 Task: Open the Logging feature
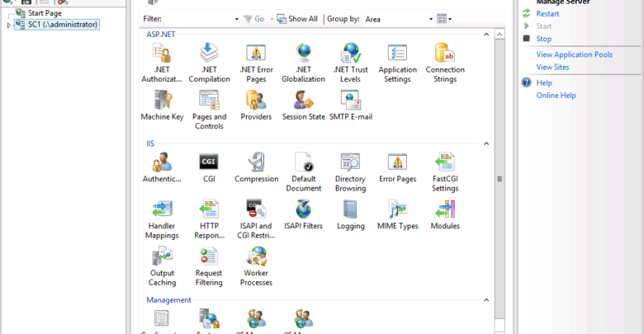[x=351, y=215]
